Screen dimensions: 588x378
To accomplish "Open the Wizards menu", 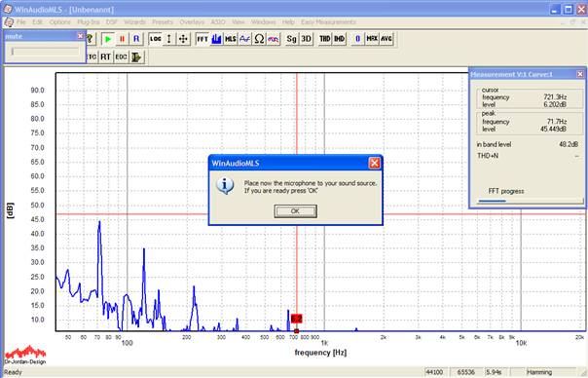I will pyautogui.click(x=134, y=22).
